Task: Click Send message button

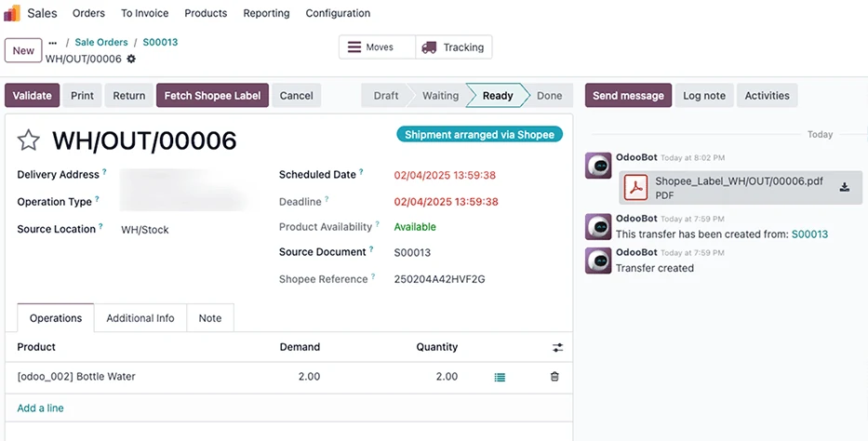Action: pos(628,95)
